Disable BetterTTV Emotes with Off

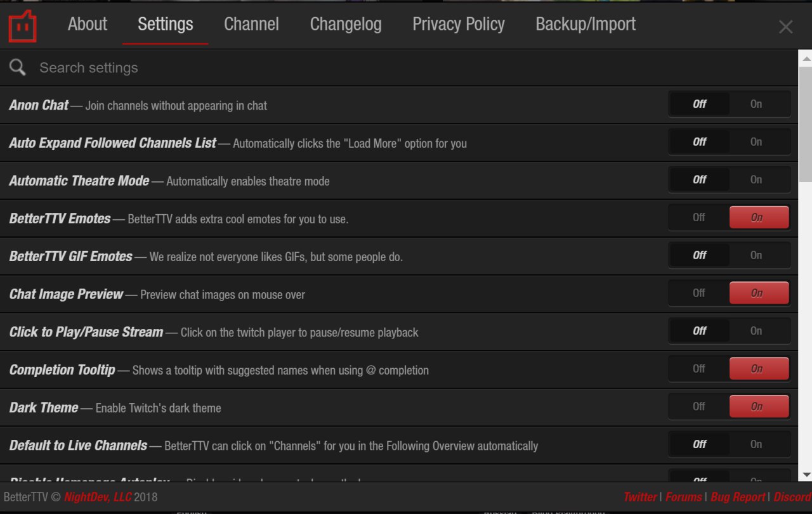(x=699, y=217)
